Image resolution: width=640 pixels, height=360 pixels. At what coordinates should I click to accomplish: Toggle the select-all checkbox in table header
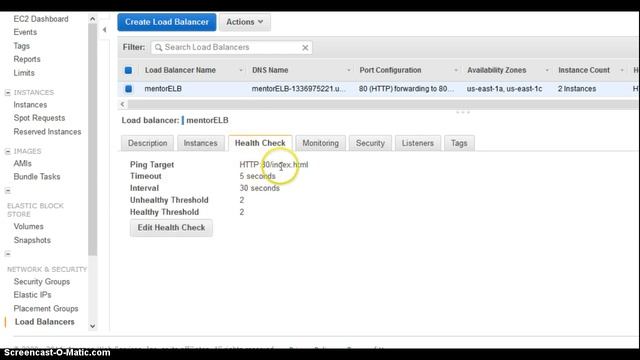[128, 70]
